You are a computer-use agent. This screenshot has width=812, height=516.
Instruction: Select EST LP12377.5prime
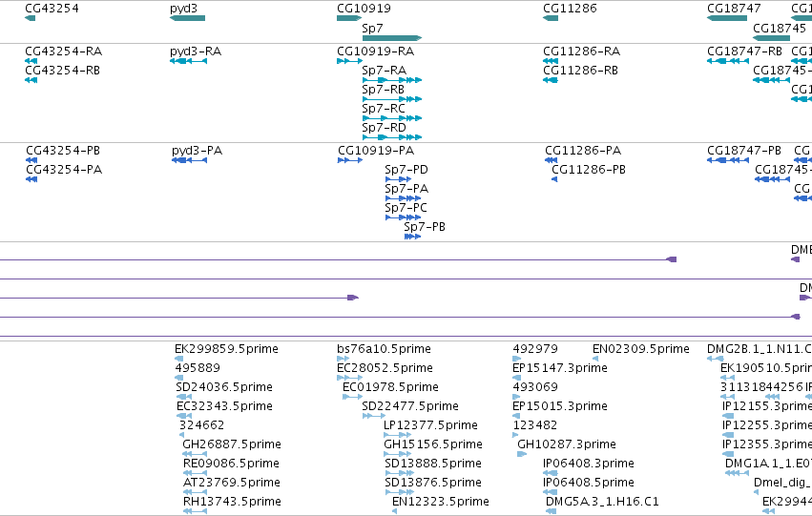pos(430,426)
